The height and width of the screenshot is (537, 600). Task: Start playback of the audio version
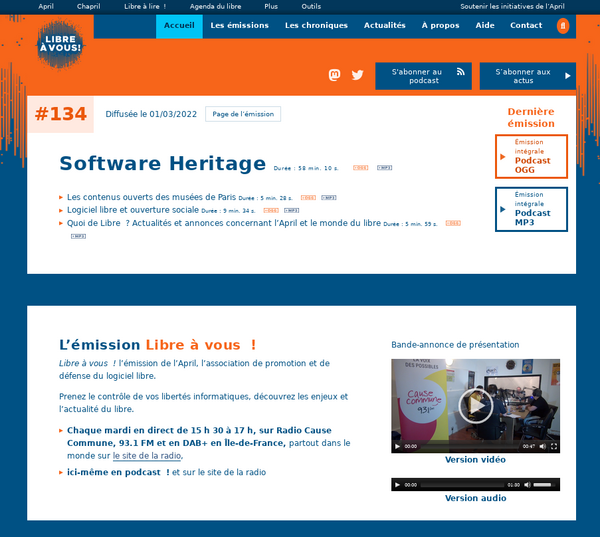398,485
